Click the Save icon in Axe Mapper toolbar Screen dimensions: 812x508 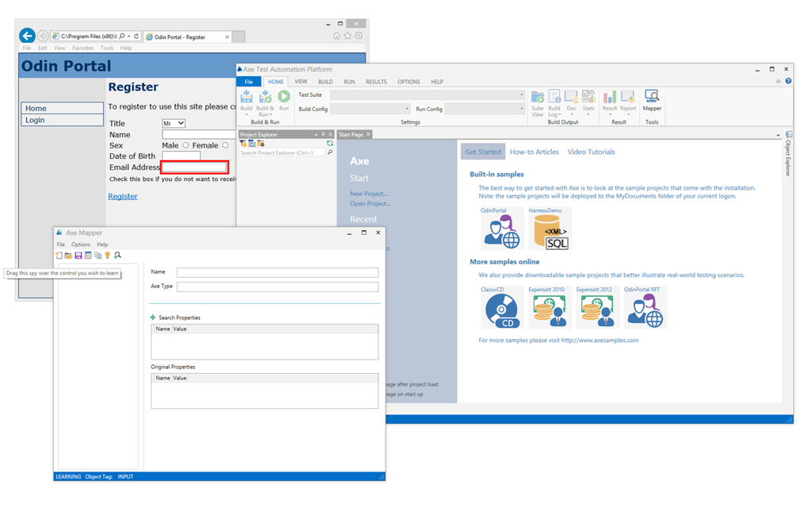pos(79,256)
